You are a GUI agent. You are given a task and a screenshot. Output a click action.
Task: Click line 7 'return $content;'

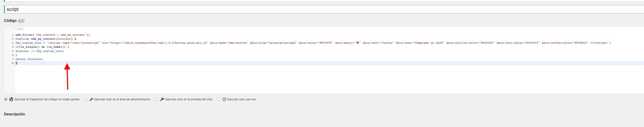coord(29,59)
